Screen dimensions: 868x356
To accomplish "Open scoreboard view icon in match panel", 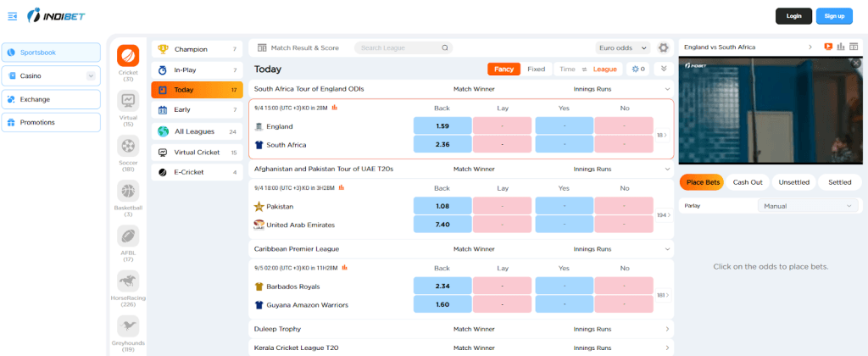I will point(853,47).
